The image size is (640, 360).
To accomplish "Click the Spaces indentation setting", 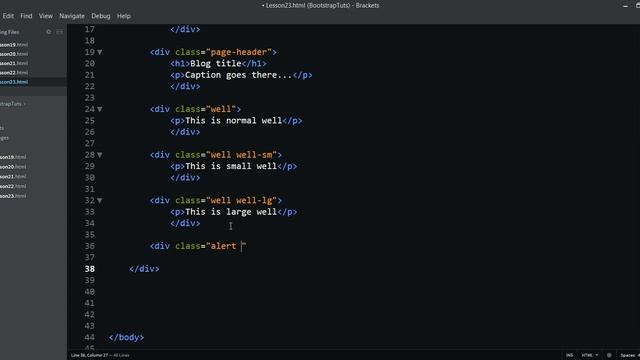I will pos(630,355).
